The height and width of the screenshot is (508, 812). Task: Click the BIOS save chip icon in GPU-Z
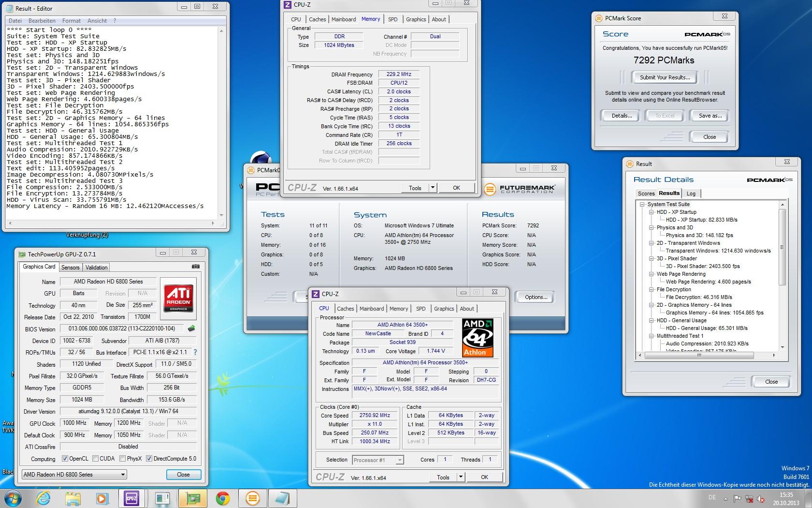point(191,329)
